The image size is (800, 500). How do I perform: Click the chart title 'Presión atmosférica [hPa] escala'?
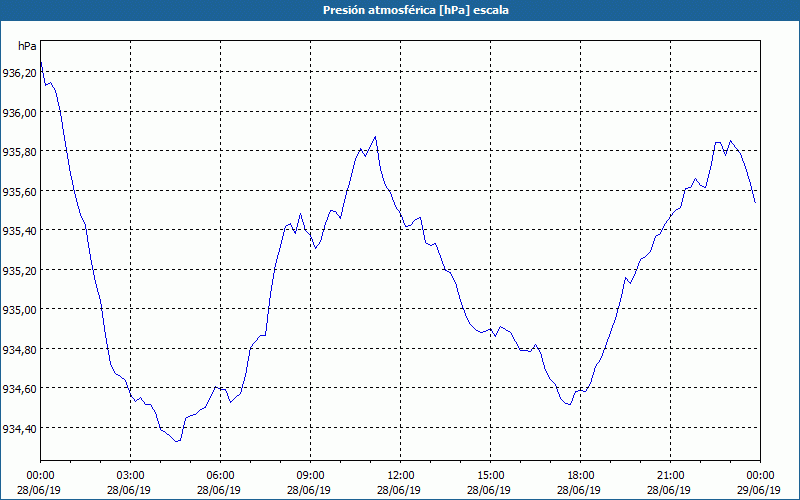[x=415, y=10]
